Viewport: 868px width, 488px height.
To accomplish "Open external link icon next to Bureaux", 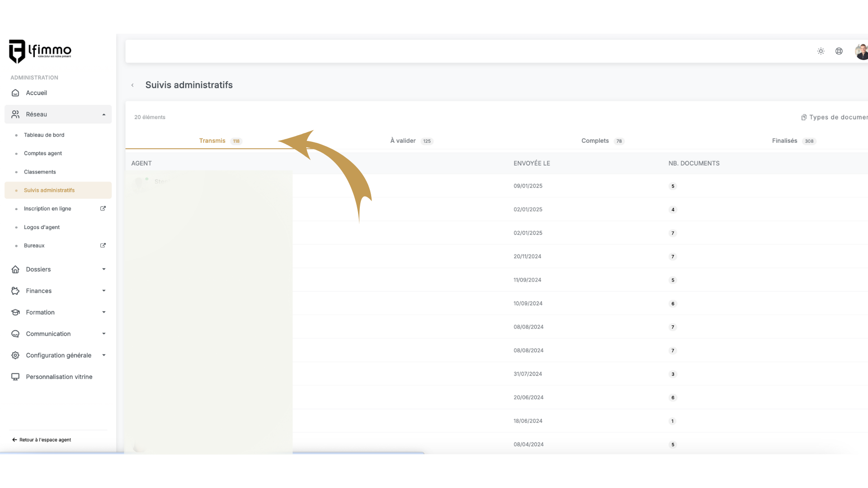I will point(103,245).
